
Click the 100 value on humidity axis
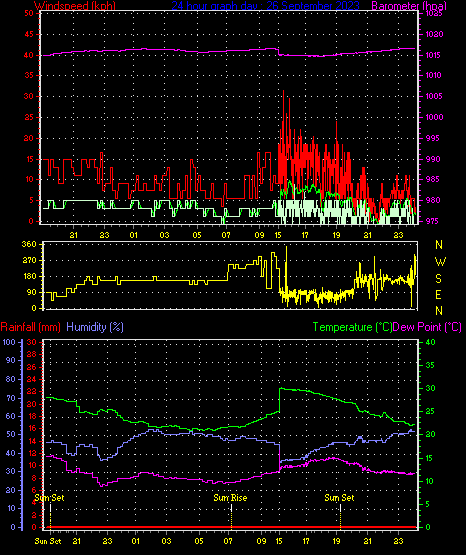point(10,342)
